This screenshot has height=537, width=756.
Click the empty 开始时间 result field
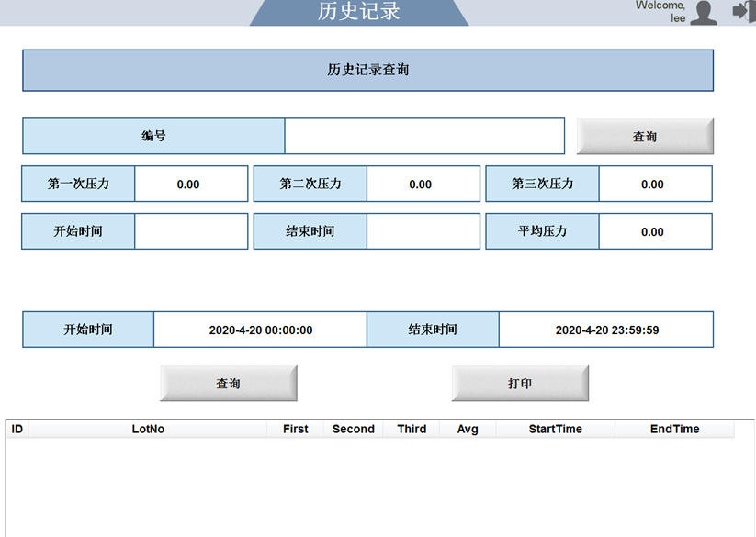click(x=191, y=231)
